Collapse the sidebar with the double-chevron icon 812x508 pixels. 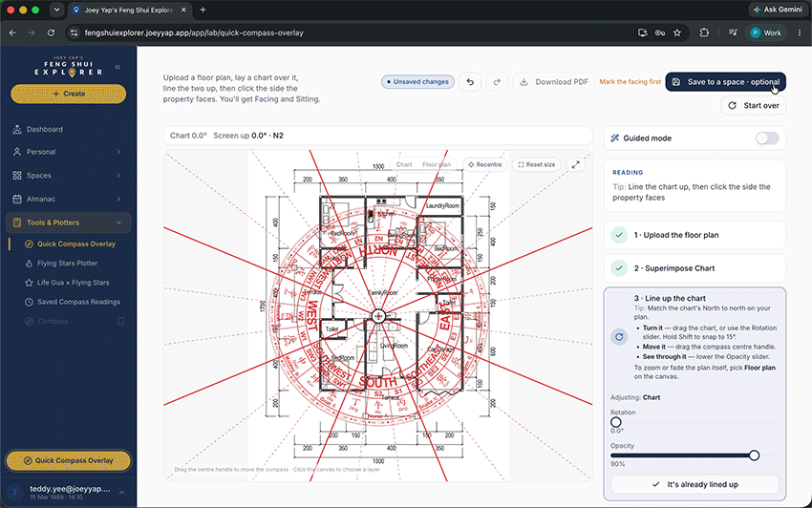coord(118,67)
